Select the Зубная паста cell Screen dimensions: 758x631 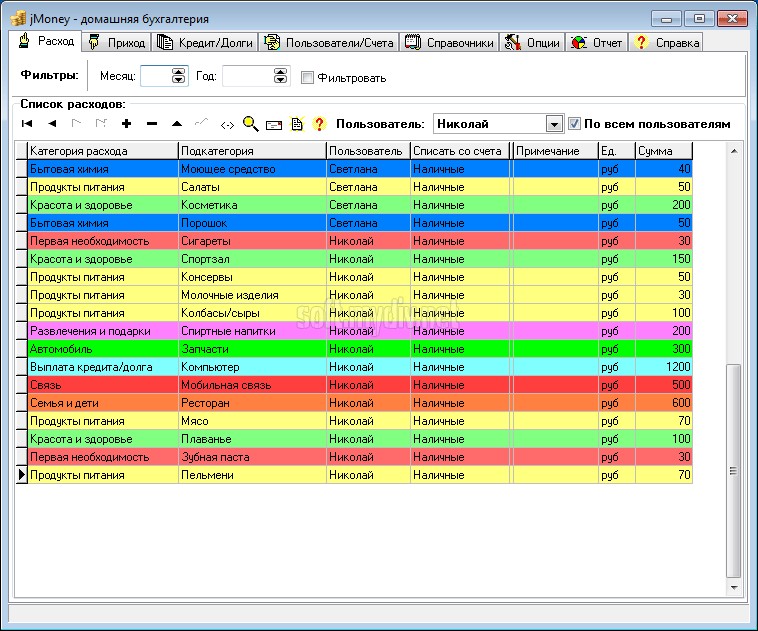(x=252, y=457)
